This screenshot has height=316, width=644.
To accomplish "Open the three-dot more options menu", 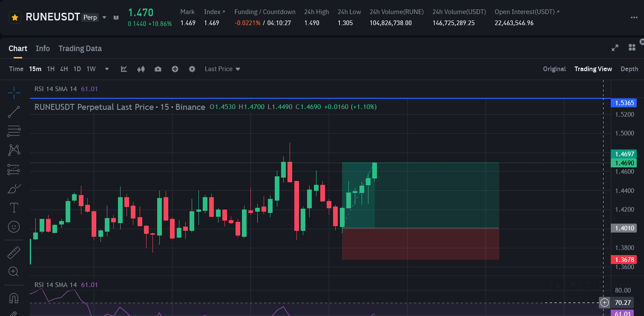I will [x=634, y=17].
